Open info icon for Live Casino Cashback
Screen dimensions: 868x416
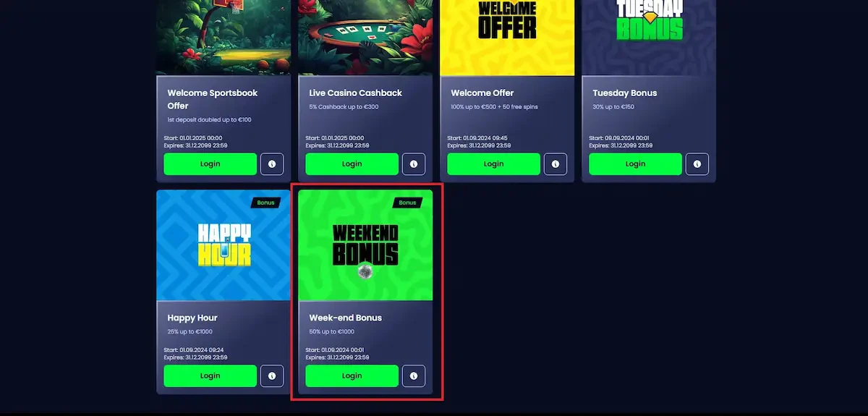click(x=414, y=164)
